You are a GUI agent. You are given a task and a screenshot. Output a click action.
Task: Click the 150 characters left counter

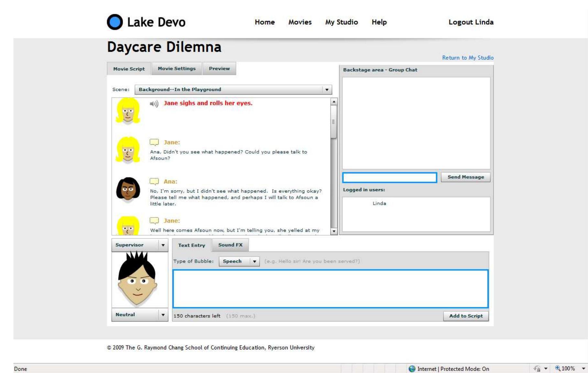pos(197,316)
